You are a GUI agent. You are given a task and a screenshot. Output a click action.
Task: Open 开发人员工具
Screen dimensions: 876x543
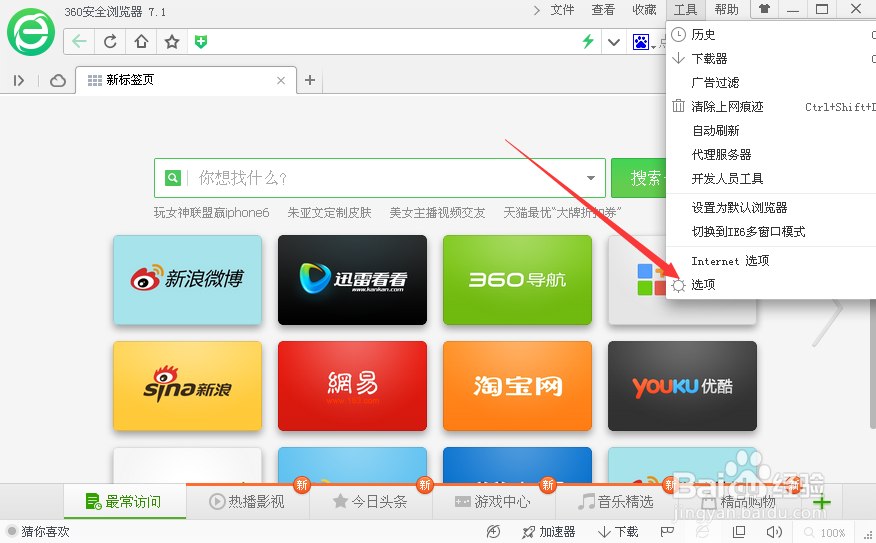[771, 179]
